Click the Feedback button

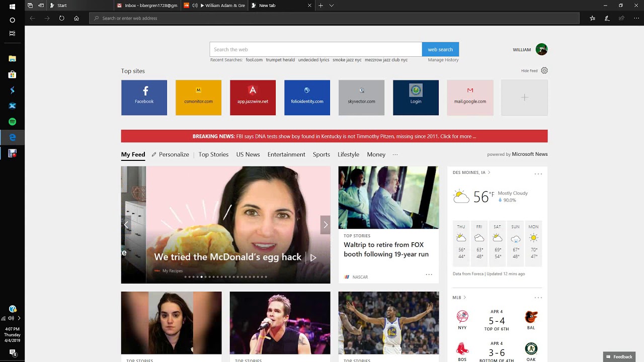pyautogui.click(x=619, y=357)
